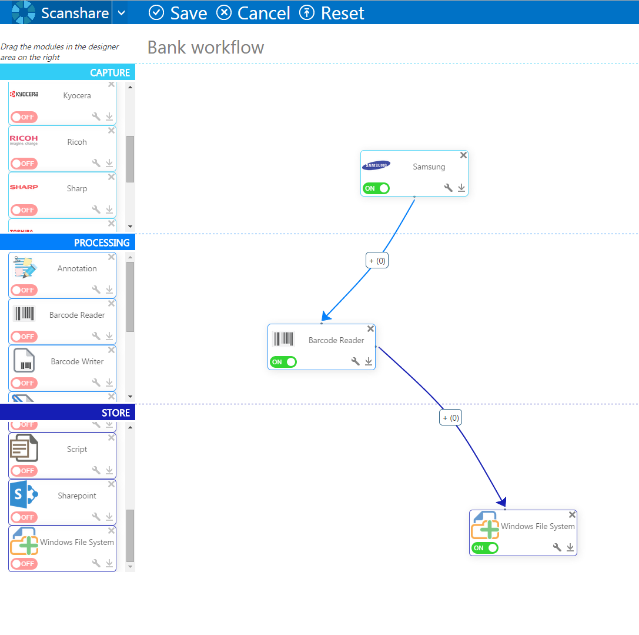Open canvas Windows File System wrench settings

click(x=557, y=547)
